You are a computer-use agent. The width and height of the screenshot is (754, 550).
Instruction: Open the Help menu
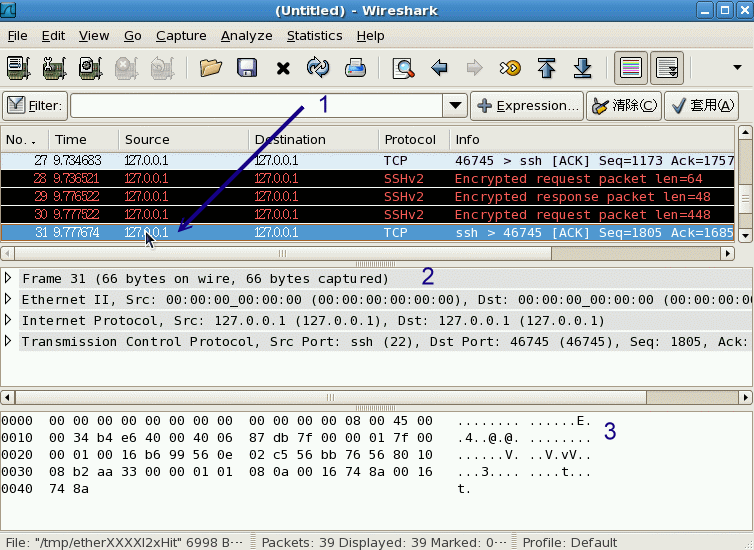(370, 36)
